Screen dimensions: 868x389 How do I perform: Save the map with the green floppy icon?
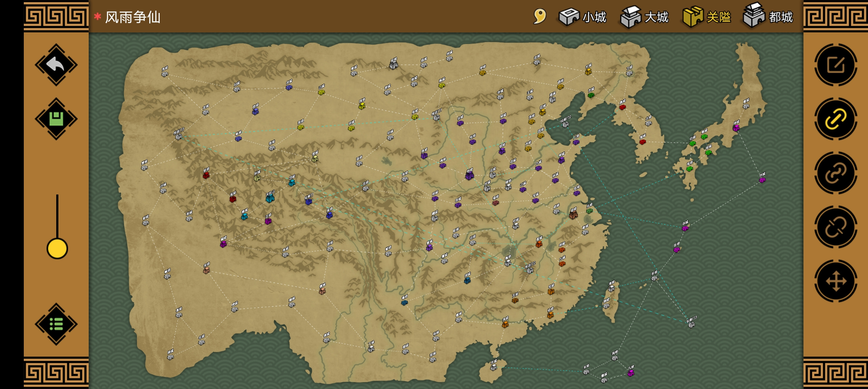[56, 119]
